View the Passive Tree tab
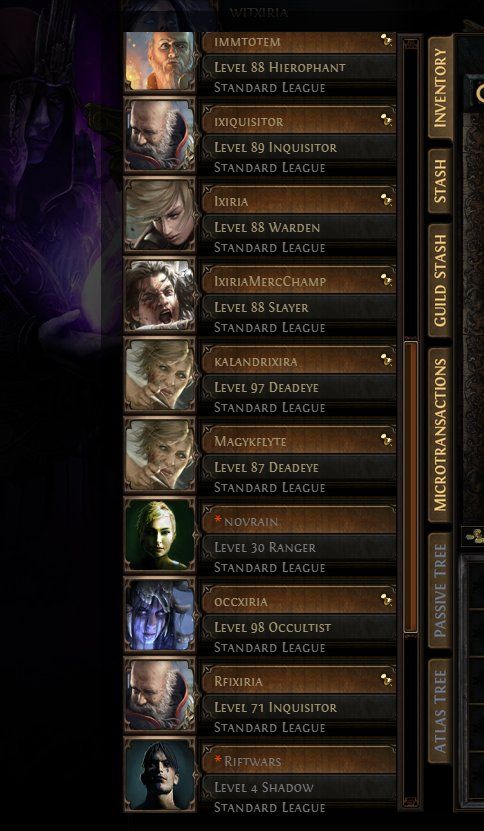The image size is (484, 831). pyautogui.click(x=440, y=590)
